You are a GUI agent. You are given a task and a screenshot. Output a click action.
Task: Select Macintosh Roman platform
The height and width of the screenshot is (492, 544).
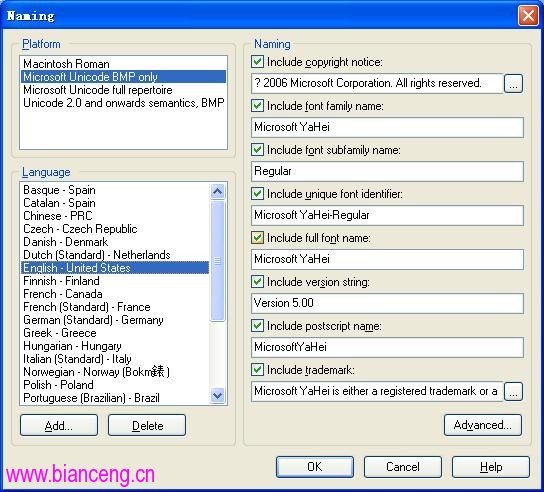(123, 64)
